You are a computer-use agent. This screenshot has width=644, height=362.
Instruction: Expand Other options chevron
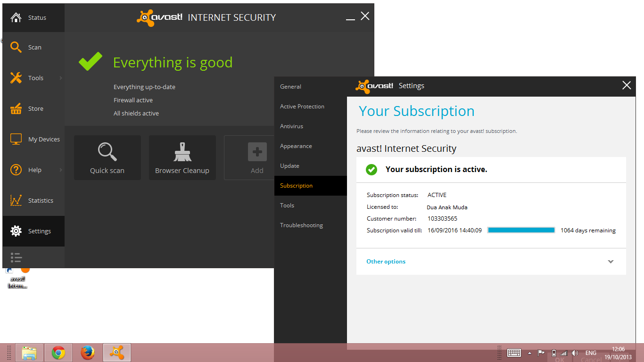pos(611,262)
